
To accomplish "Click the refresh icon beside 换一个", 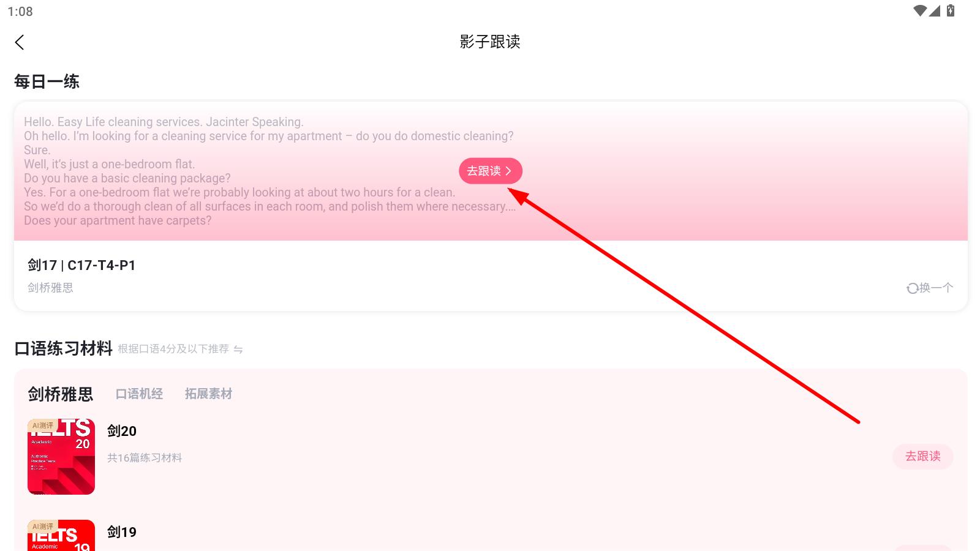I will click(x=913, y=288).
